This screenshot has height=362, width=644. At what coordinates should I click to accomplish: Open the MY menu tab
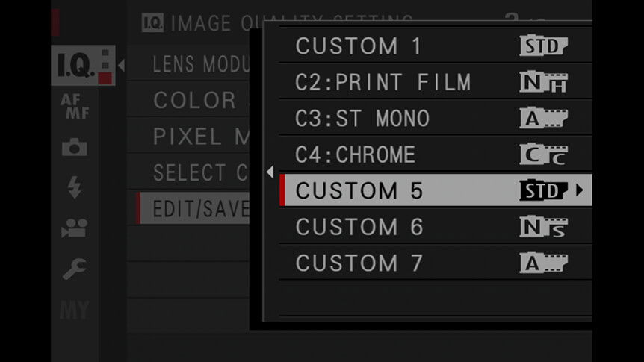(x=75, y=310)
